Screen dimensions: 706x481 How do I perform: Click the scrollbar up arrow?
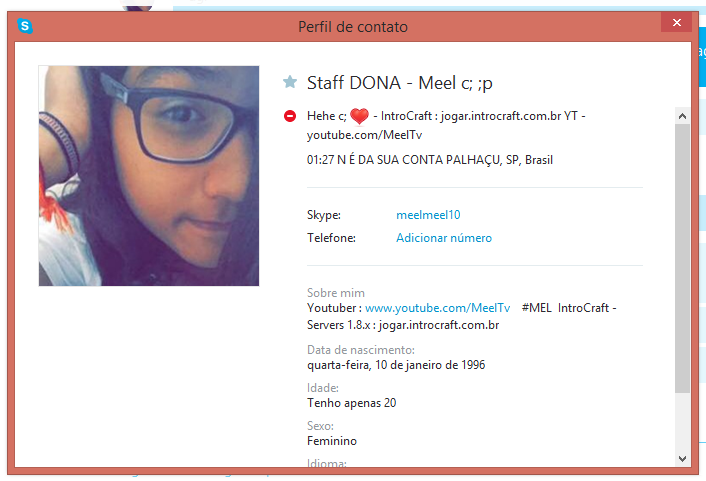(682, 116)
